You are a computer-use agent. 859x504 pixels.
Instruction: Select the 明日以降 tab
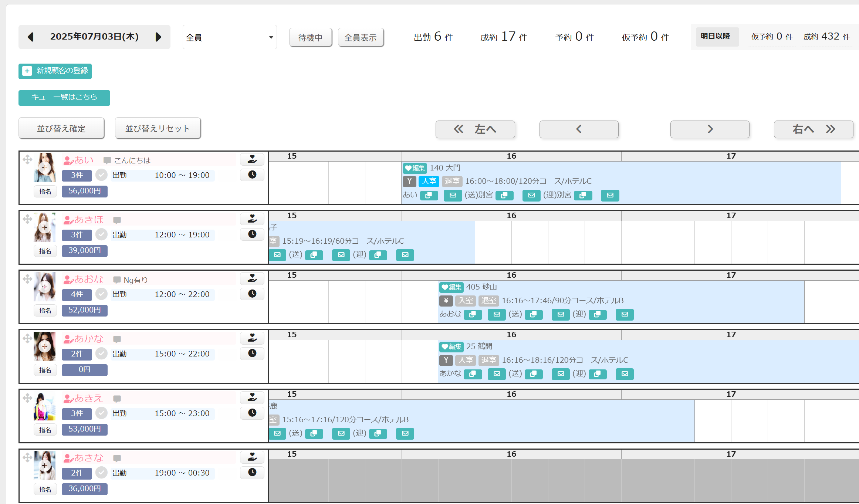point(716,36)
